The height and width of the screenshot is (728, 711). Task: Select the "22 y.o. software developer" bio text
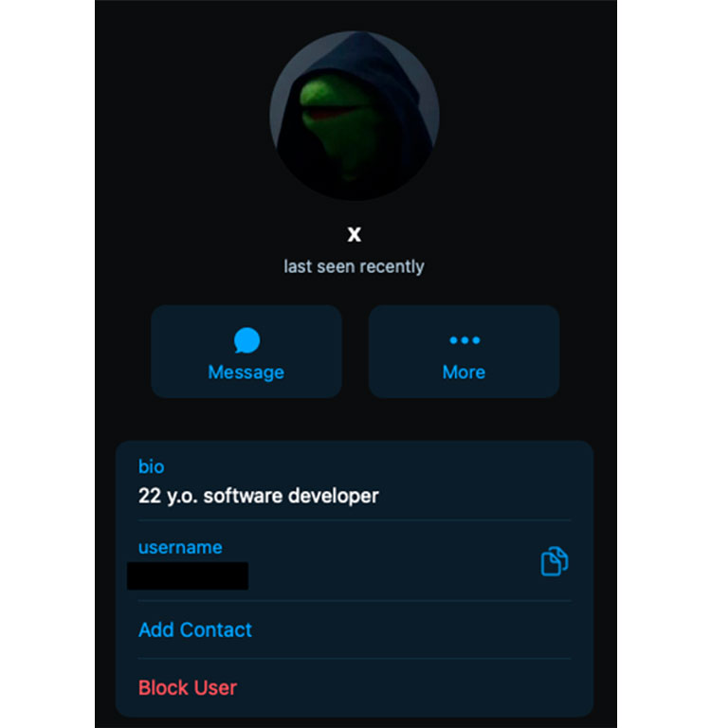point(259,496)
